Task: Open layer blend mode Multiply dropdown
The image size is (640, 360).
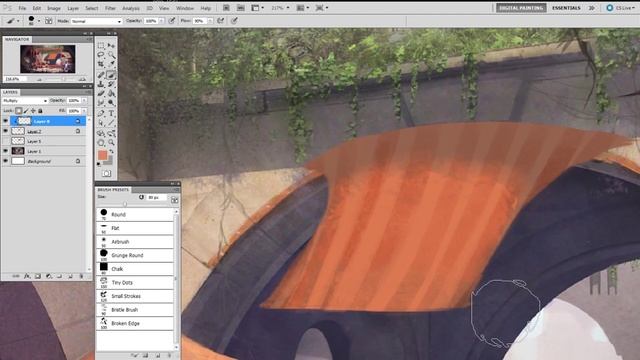Action: (25, 100)
